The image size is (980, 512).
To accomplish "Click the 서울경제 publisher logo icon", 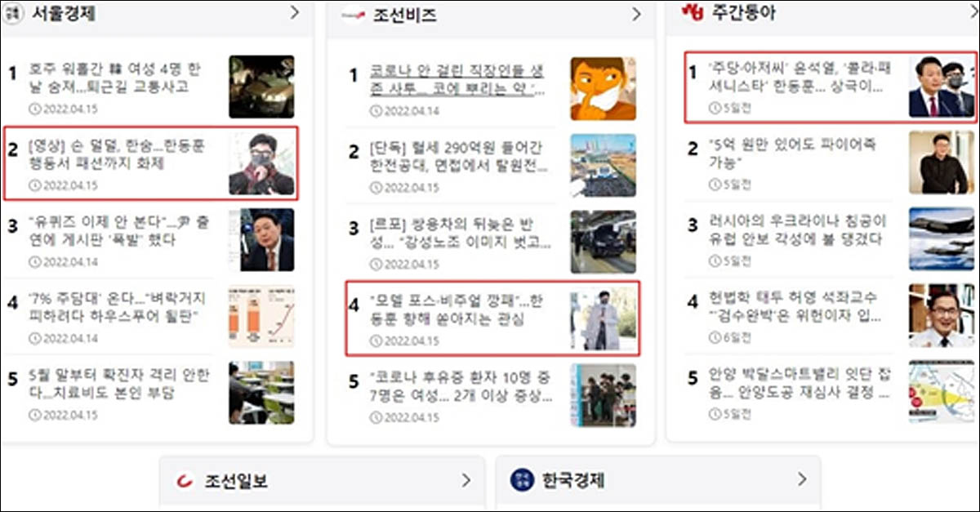I will pyautogui.click(x=11, y=13).
